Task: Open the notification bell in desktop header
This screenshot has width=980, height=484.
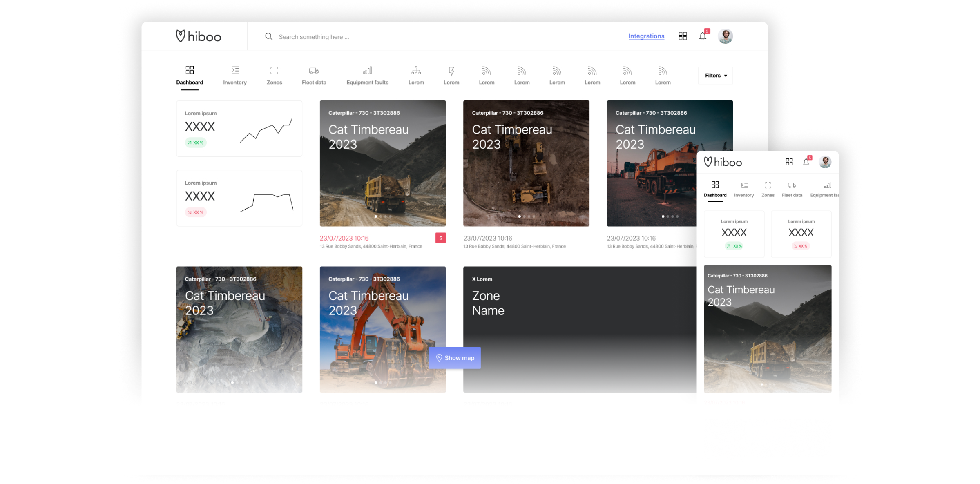Action: pos(703,36)
